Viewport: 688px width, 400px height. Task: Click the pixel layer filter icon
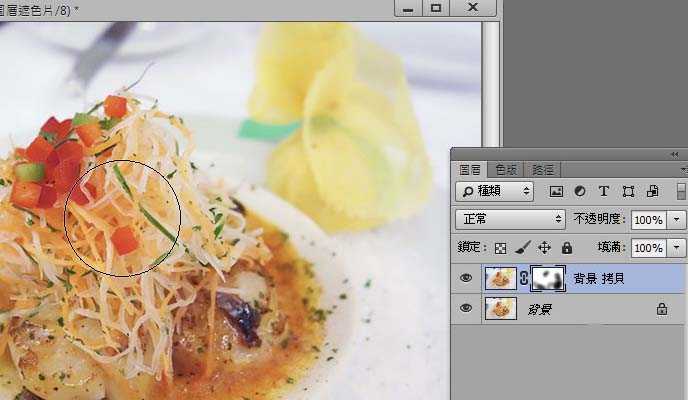(556, 191)
